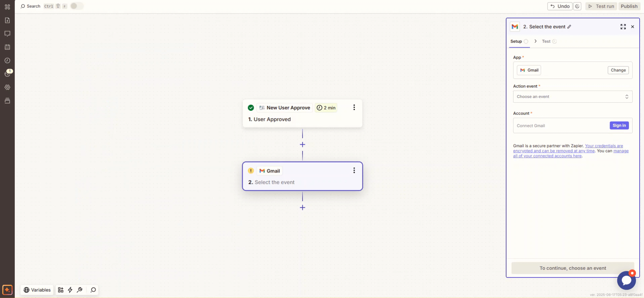
Task: Select the Setup tab
Action: click(x=516, y=41)
